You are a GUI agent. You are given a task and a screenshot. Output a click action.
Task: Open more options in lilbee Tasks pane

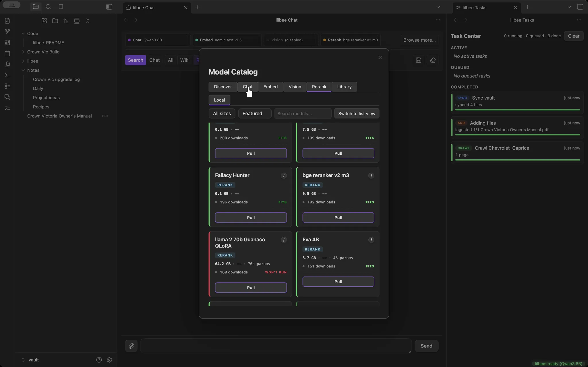pos(579,20)
